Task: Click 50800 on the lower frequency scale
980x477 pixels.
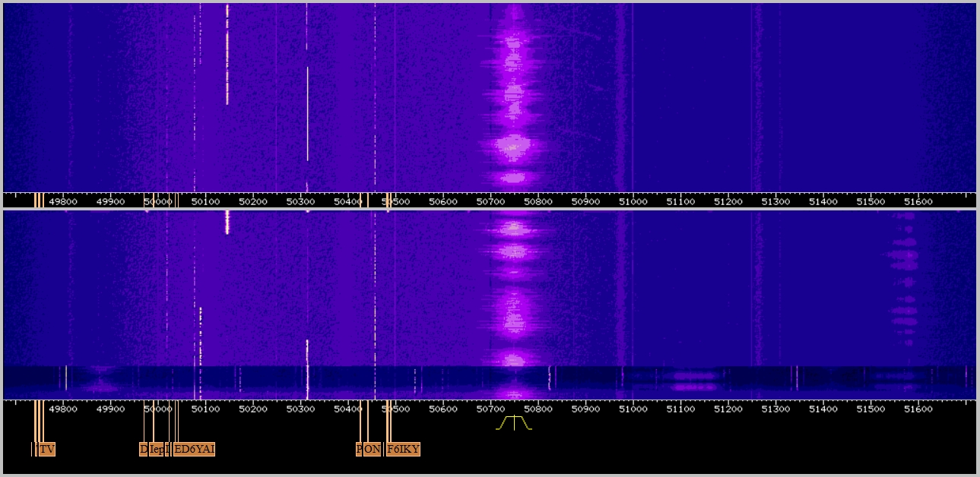Action: coord(538,409)
